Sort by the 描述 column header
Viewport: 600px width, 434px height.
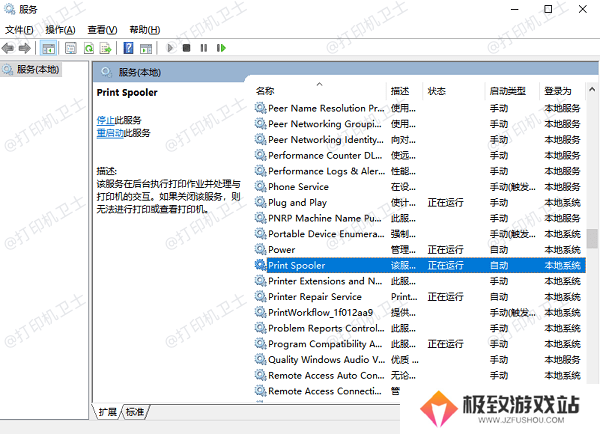pos(400,91)
